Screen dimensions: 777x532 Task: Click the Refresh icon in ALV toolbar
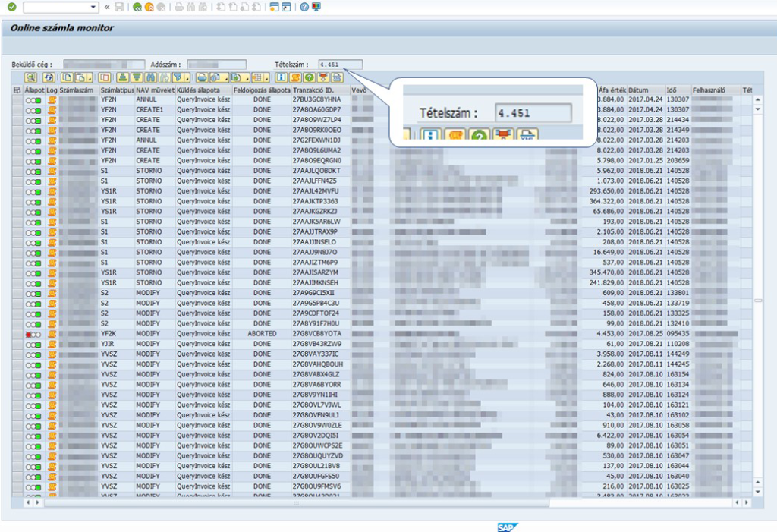coord(49,77)
